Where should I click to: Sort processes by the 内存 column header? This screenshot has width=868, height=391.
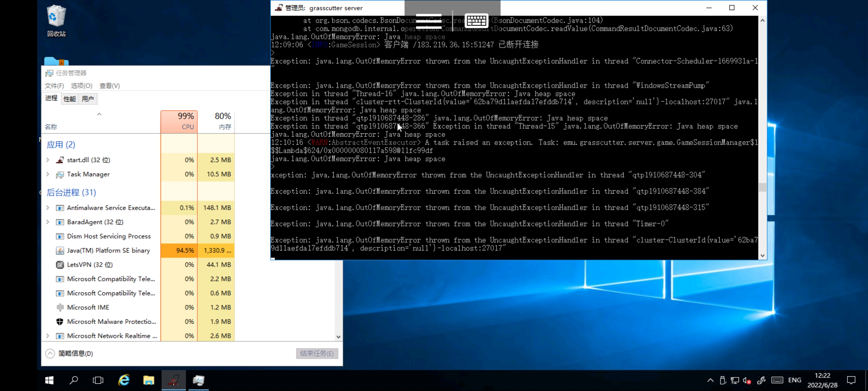pos(222,121)
